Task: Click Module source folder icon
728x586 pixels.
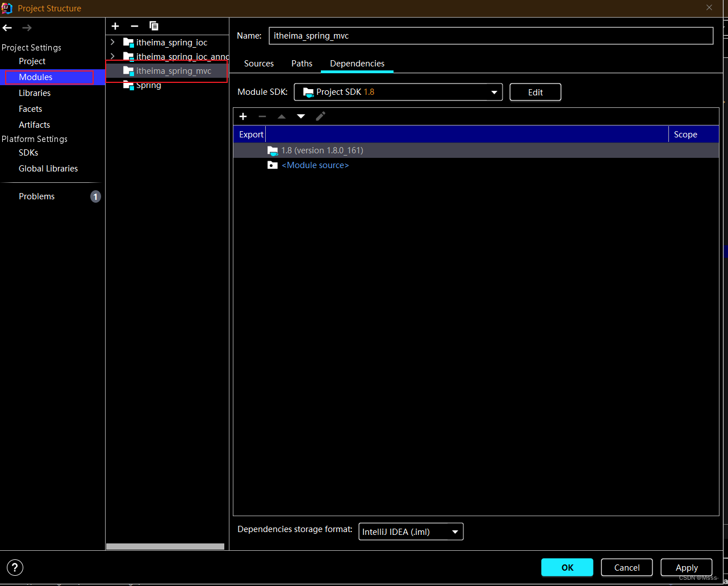Action: coord(273,165)
